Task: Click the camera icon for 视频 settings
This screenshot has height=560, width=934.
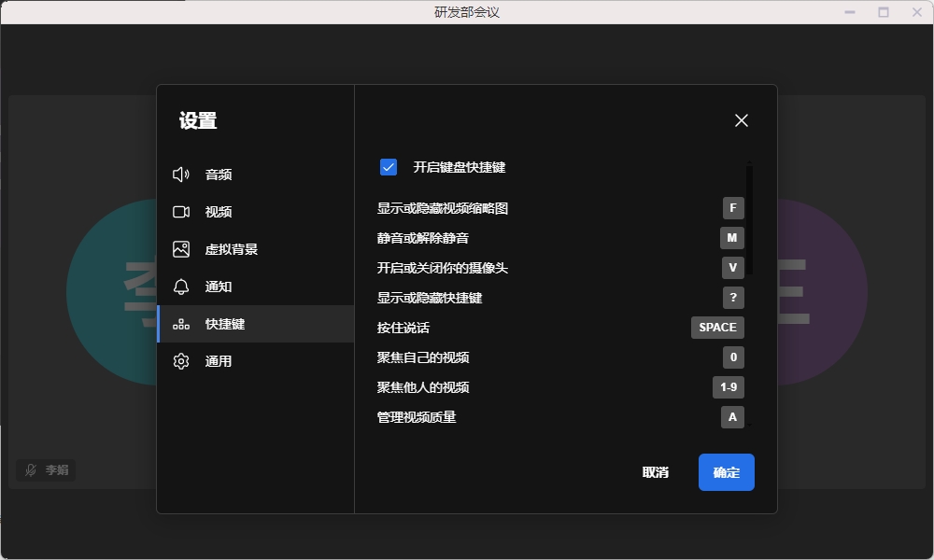Action: tap(181, 212)
